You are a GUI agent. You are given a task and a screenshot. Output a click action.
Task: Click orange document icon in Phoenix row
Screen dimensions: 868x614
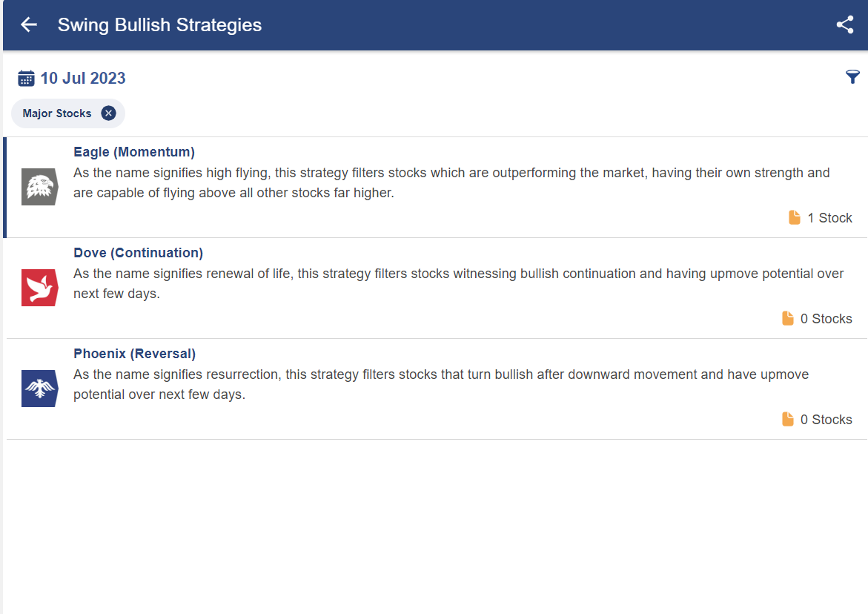(x=788, y=419)
